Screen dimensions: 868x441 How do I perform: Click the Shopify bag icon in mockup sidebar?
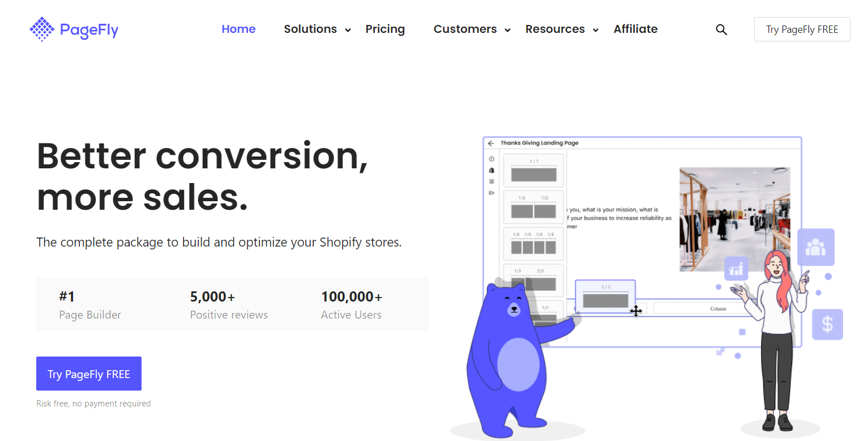point(491,170)
